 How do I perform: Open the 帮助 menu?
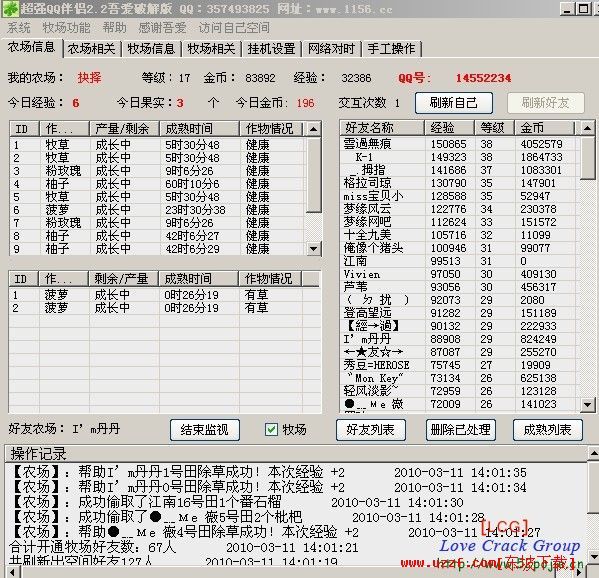(115, 28)
